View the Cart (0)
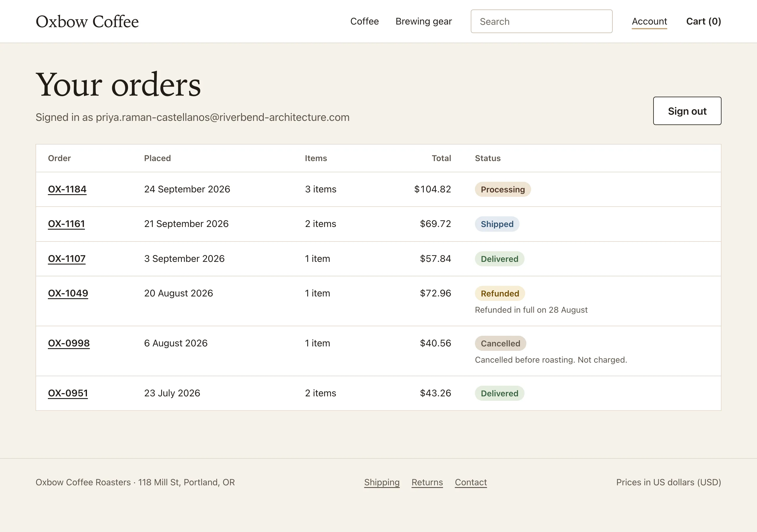This screenshot has height=532, width=757. [x=703, y=21]
